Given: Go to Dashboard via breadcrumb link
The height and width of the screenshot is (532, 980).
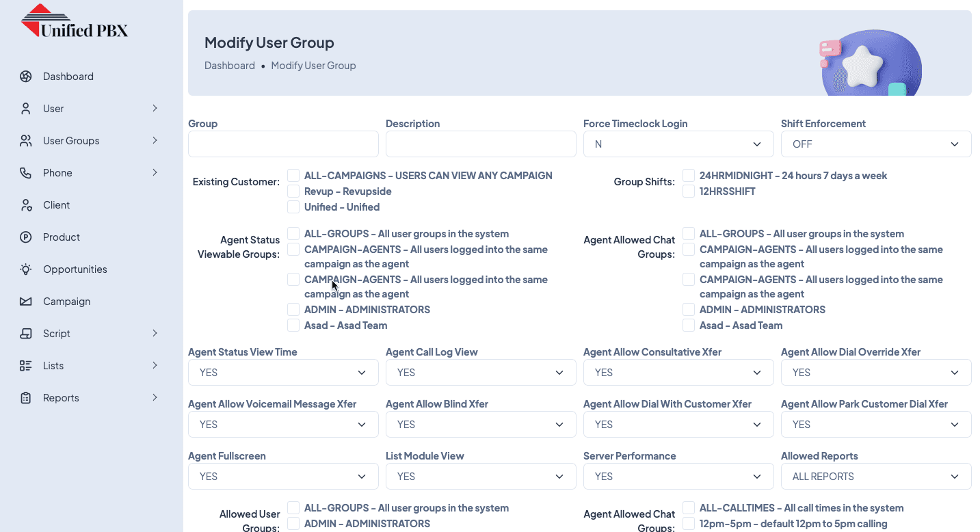Looking at the screenshot, I should click(x=229, y=66).
